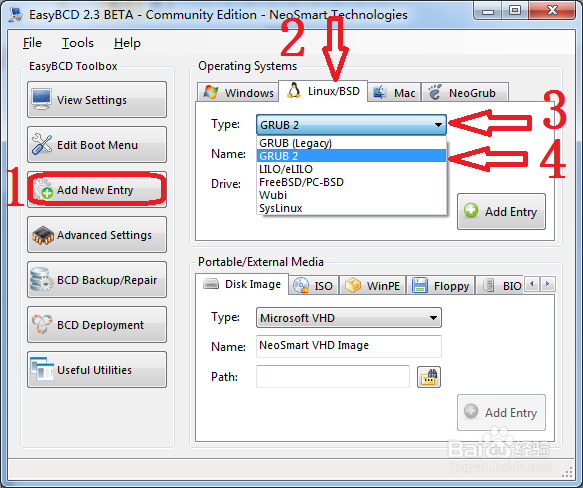This screenshot has width=583, height=488.
Task: Open the Tools menu
Action: coord(78,43)
